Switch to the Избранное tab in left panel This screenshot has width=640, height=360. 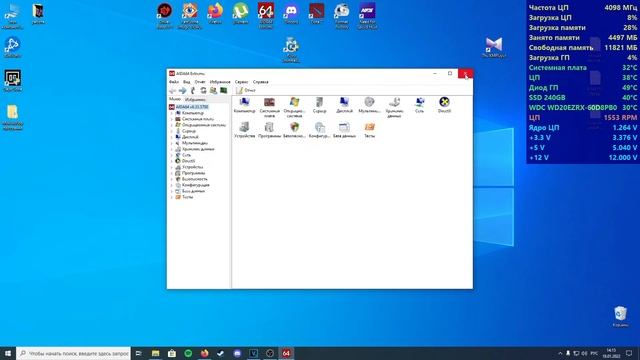tap(195, 100)
